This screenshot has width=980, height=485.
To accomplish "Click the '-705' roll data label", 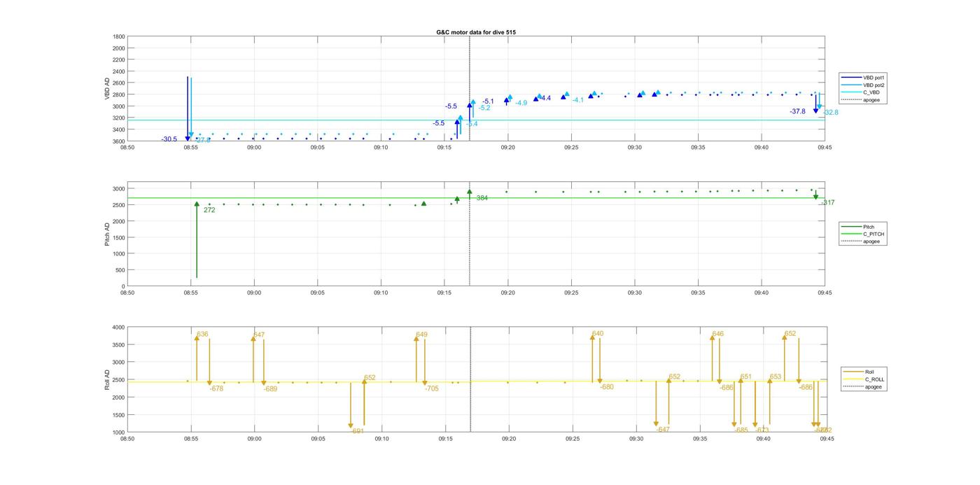I will (432, 388).
